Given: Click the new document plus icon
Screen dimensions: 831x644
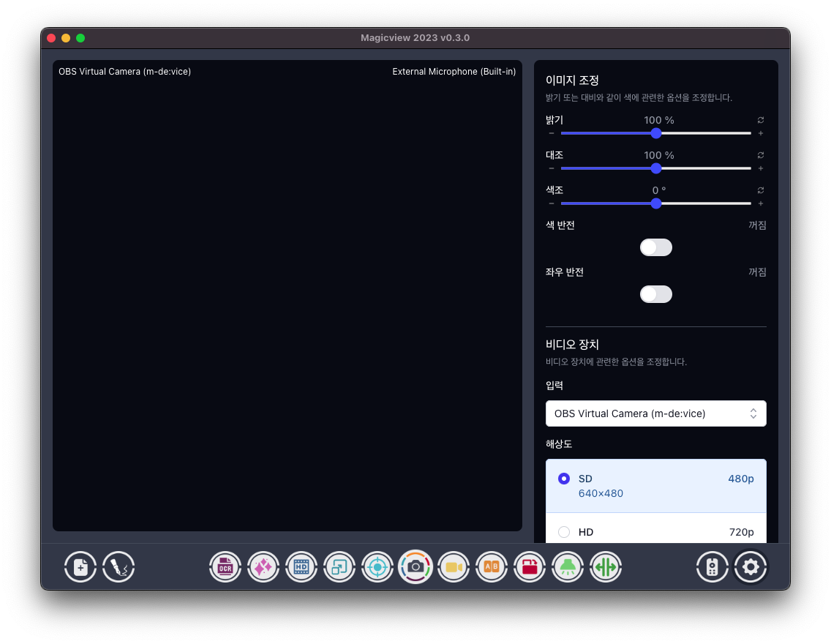Looking at the screenshot, I should (80, 567).
